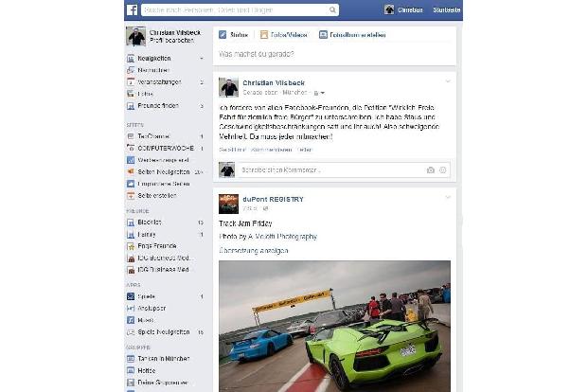Viewport: 588px width, 392px height.
Task: Click Übersetzung anzeigen link
Action: point(254,250)
